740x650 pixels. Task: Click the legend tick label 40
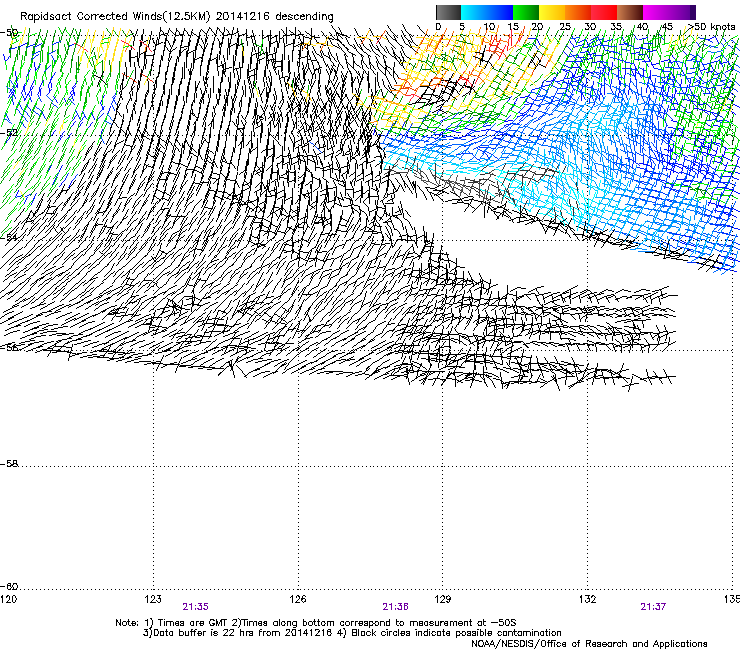coord(642,27)
